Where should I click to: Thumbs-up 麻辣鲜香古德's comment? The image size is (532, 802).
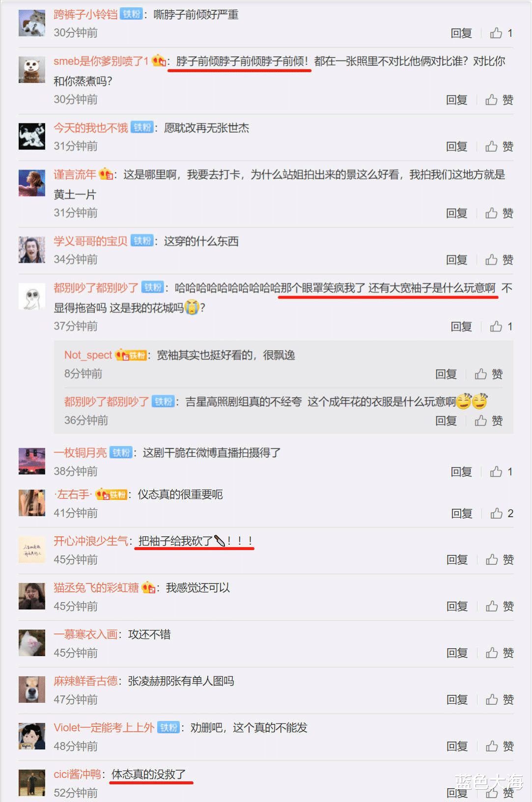(x=500, y=700)
